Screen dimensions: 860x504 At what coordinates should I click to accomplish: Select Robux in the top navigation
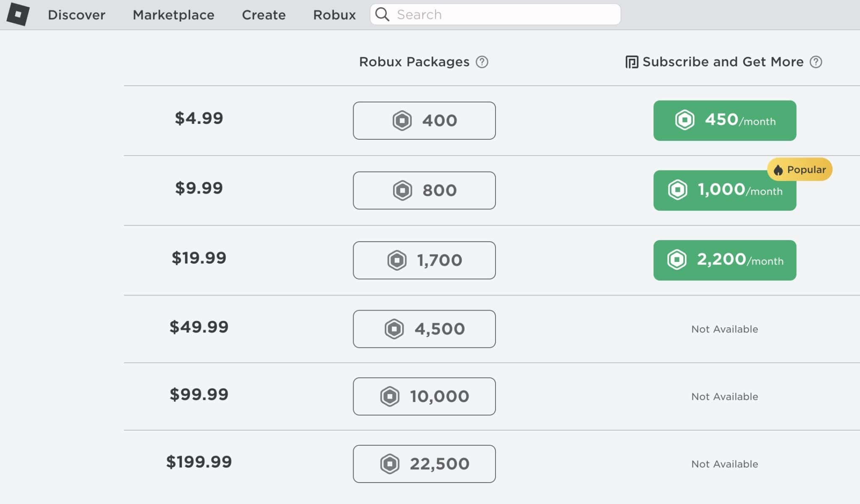[x=334, y=15]
